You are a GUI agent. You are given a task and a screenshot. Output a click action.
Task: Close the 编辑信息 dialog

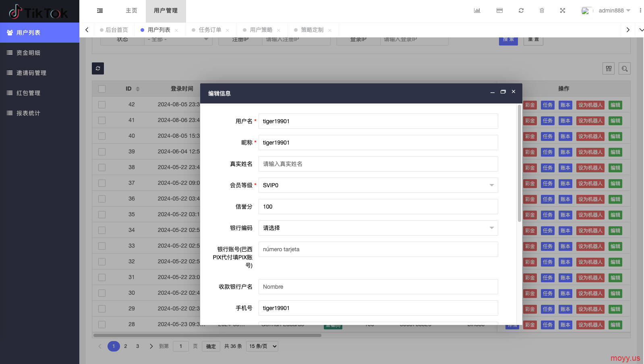tap(514, 91)
